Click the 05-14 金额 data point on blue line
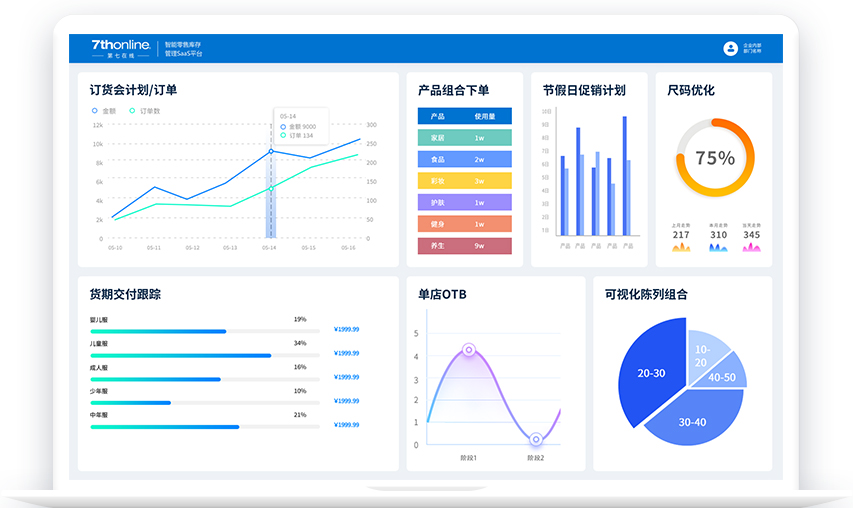The image size is (853, 508). (270, 151)
